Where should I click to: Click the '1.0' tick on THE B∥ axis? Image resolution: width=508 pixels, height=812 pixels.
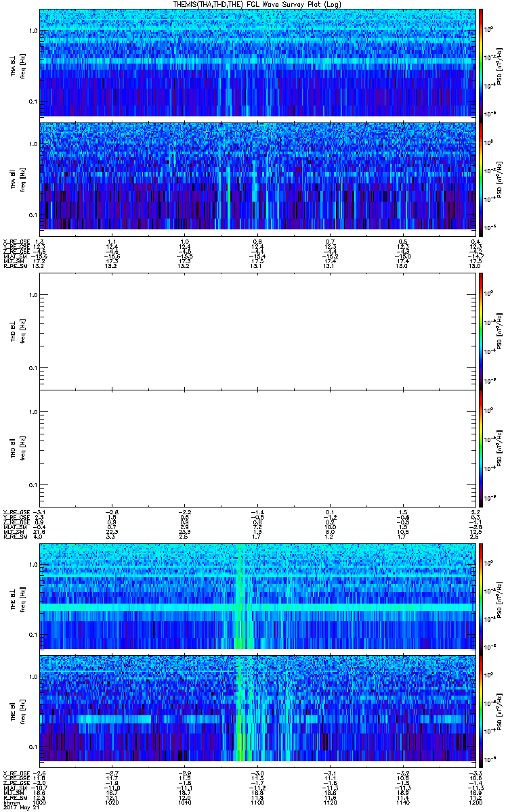[x=33, y=677]
